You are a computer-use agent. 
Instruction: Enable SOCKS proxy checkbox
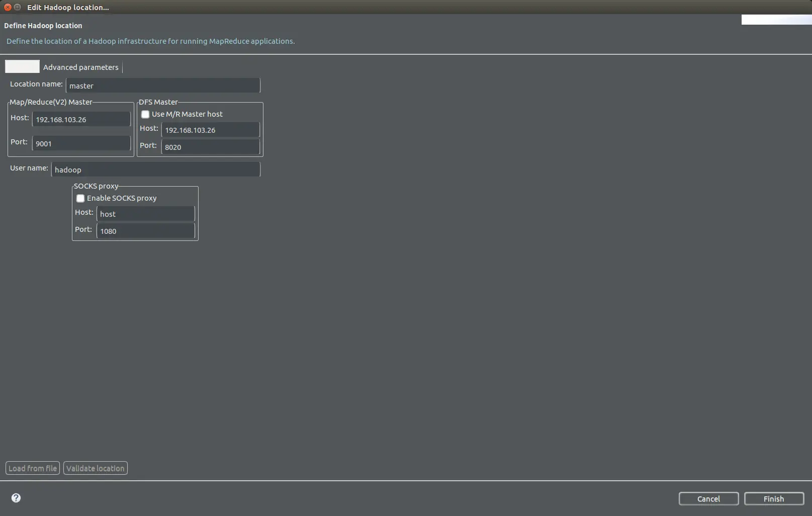click(80, 198)
